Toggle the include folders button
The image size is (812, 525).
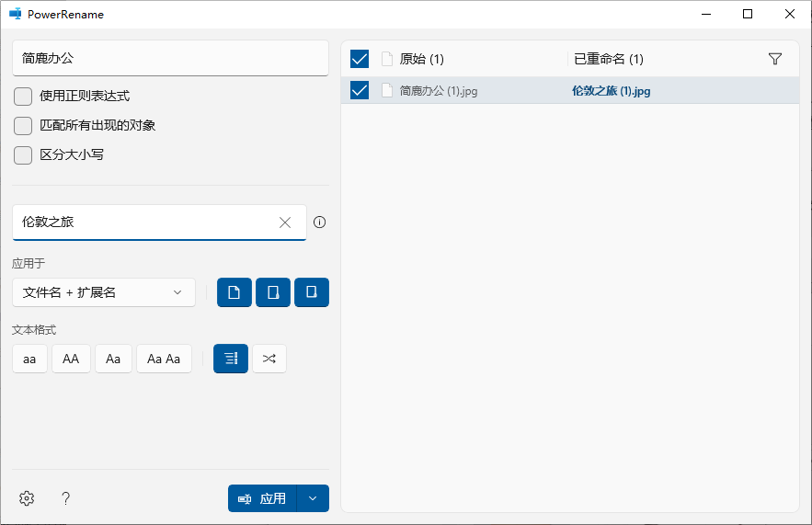tap(273, 292)
